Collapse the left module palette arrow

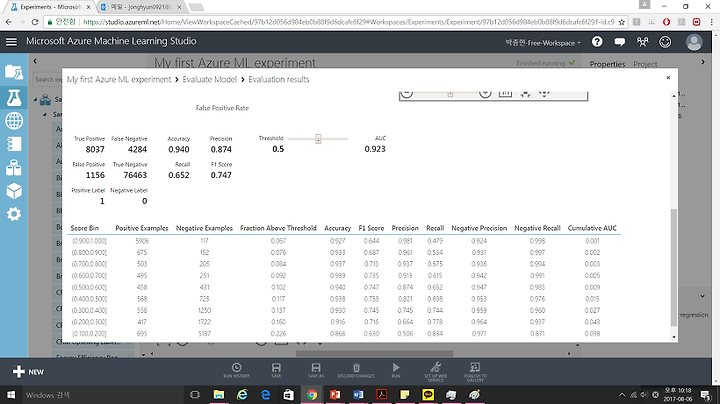pos(35,61)
